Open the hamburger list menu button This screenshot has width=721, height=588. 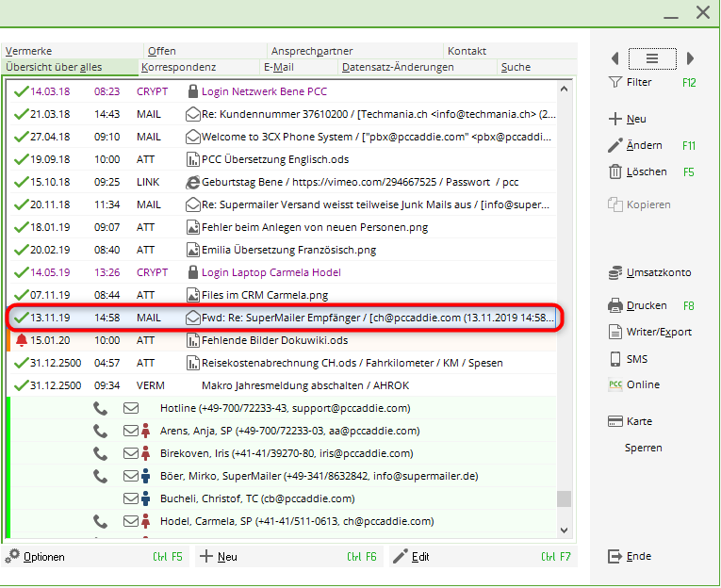[x=651, y=58]
